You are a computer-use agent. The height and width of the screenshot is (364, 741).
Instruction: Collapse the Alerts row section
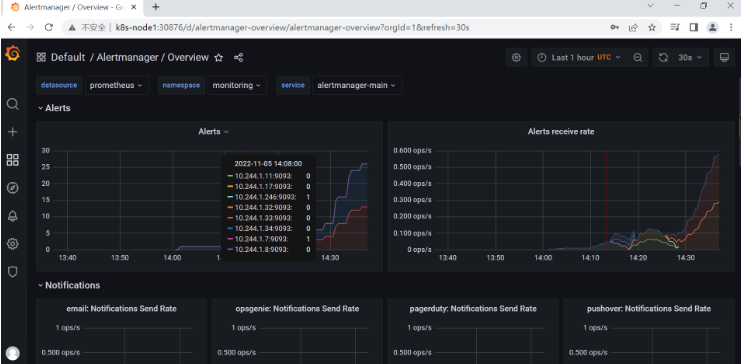click(54, 108)
